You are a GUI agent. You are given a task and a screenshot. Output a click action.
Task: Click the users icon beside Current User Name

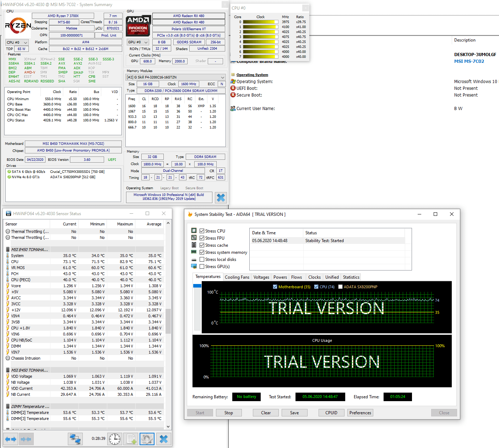(233, 108)
